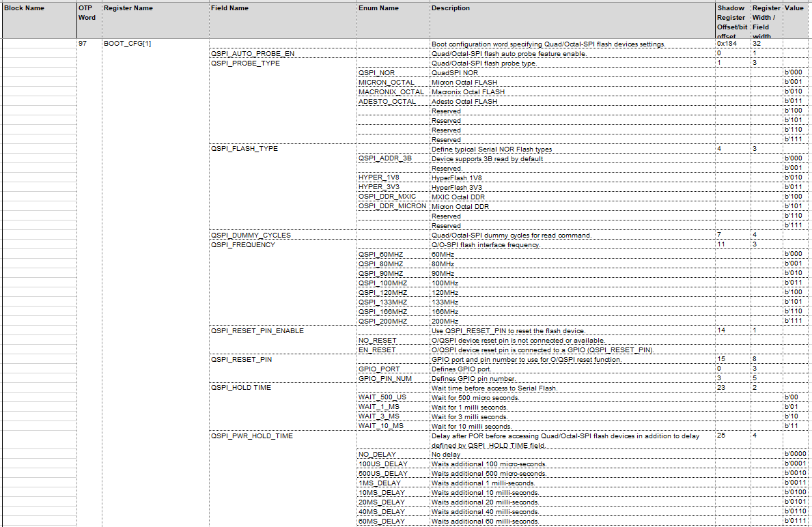Click the QSPI_90MHZ enum cell
This screenshot has height=527, width=812.
[393, 273]
